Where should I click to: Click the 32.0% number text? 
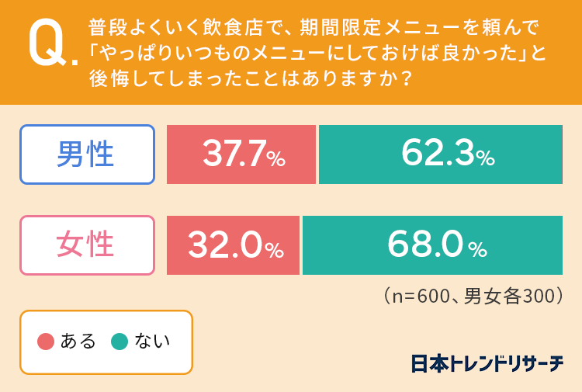click(x=236, y=245)
